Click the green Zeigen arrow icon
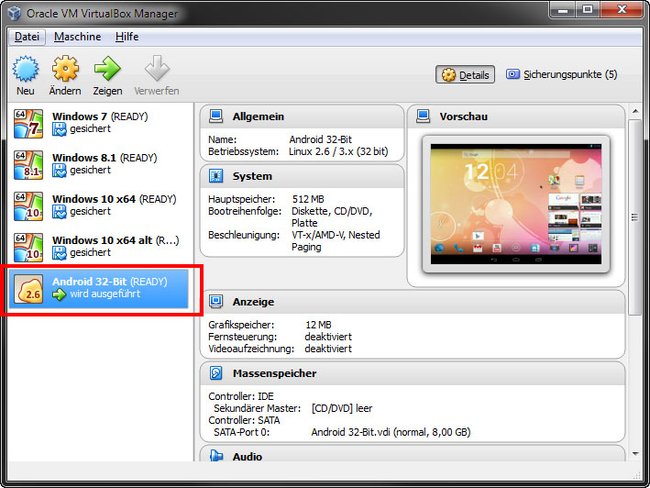The width and height of the screenshot is (650, 488). point(107,69)
